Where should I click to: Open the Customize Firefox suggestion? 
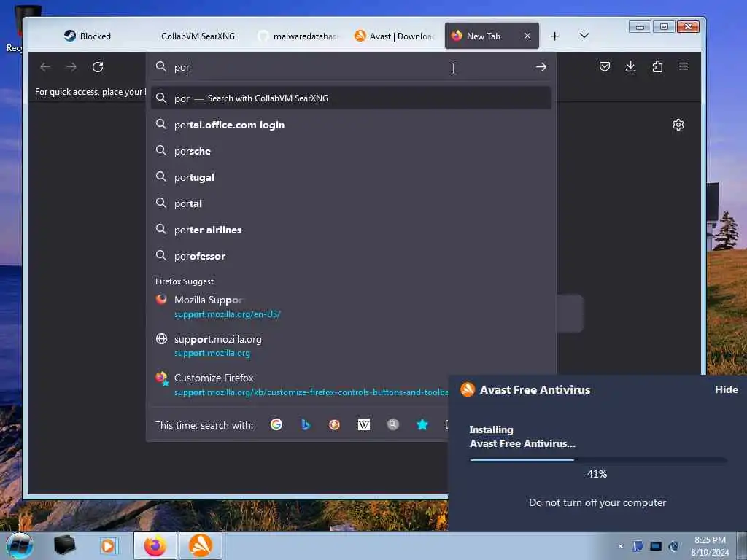300,385
